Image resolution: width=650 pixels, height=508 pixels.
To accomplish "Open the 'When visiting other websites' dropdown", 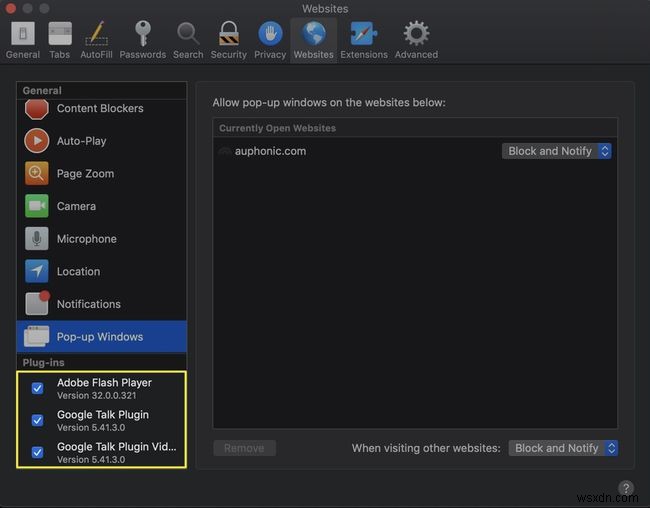I will (563, 448).
